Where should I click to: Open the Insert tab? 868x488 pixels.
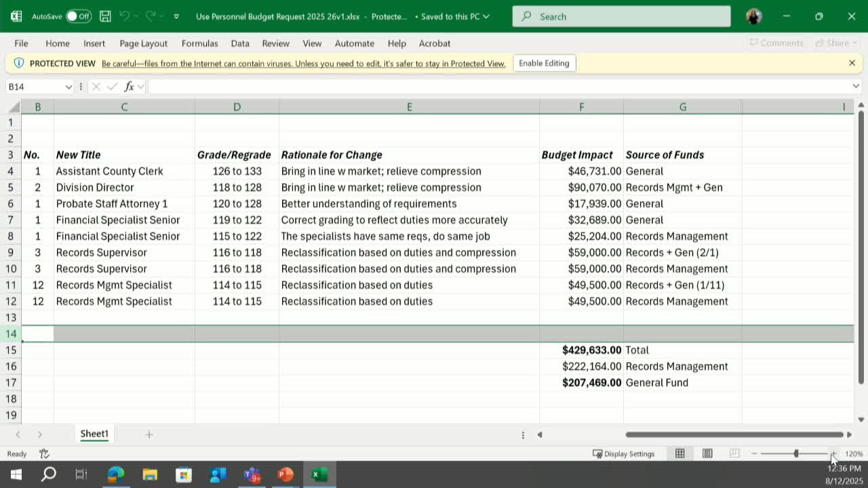coord(94,43)
